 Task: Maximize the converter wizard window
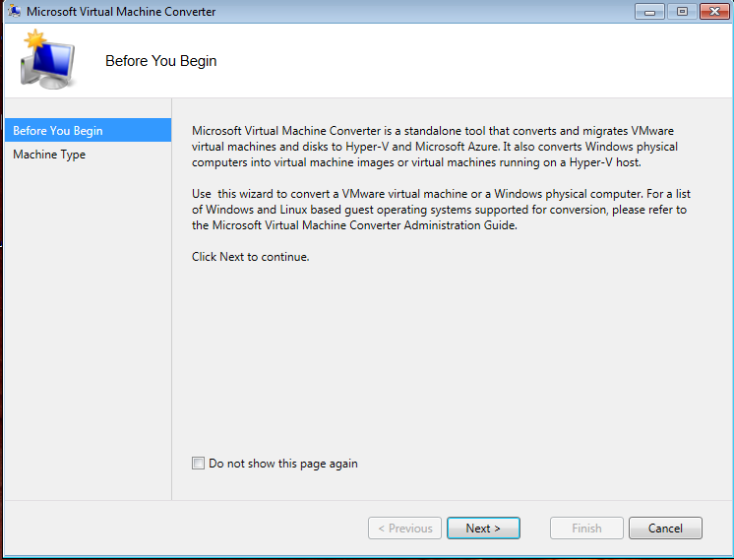click(680, 12)
